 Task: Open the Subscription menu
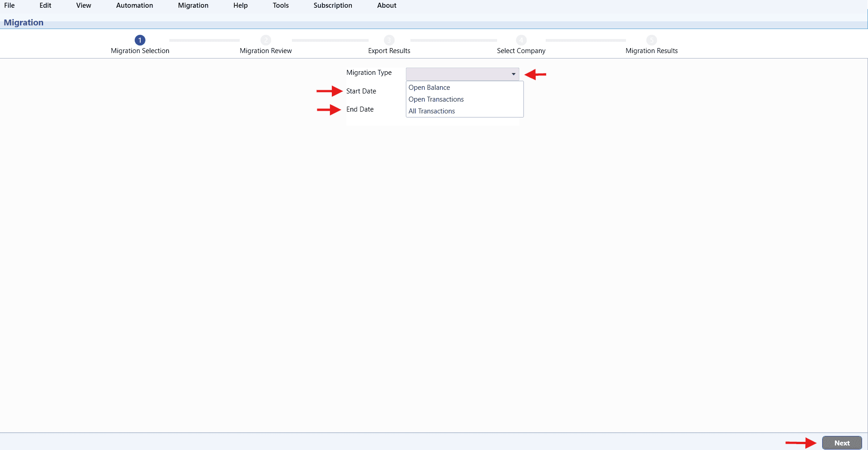tap(333, 5)
